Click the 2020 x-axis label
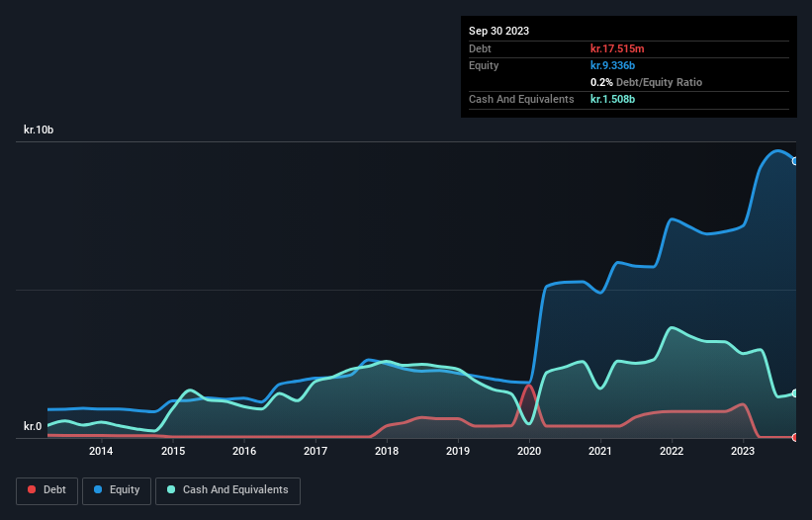 point(529,451)
